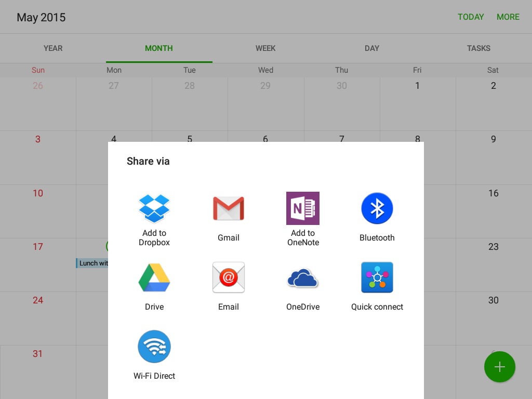Select the OneDrive cloud icon

(303, 278)
